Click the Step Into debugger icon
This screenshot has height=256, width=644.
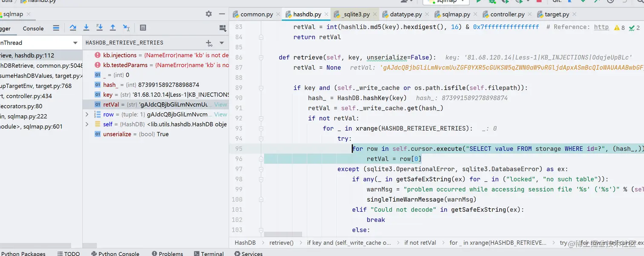click(x=86, y=28)
